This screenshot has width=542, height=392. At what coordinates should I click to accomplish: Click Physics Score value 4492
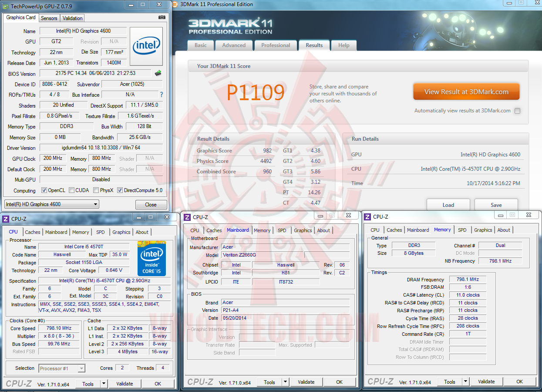pos(266,161)
